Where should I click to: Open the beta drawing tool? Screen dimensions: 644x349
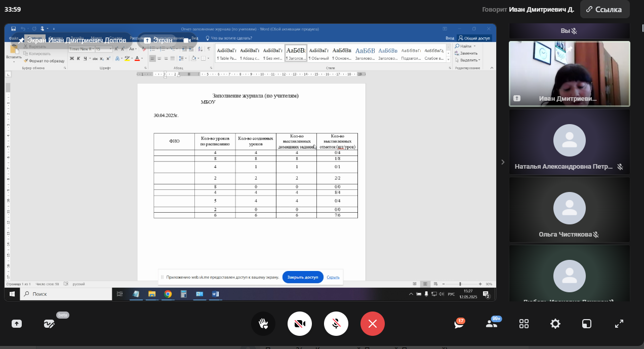pyautogui.click(x=49, y=324)
